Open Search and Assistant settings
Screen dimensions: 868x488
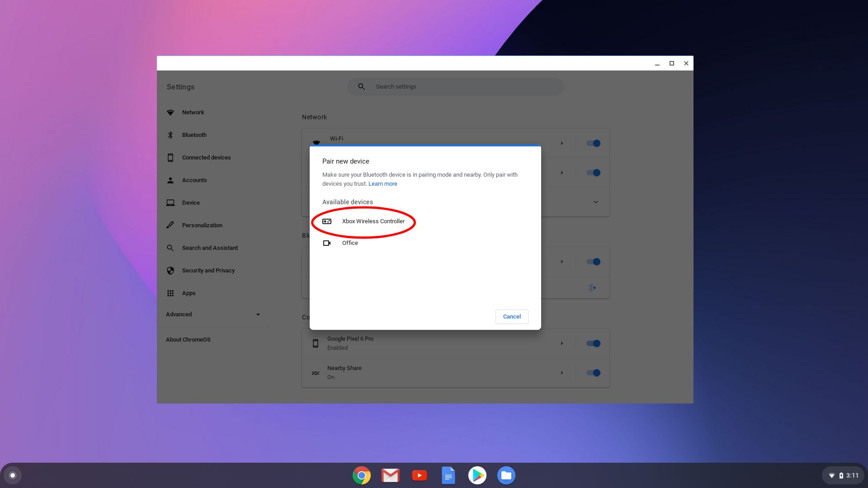(210, 248)
